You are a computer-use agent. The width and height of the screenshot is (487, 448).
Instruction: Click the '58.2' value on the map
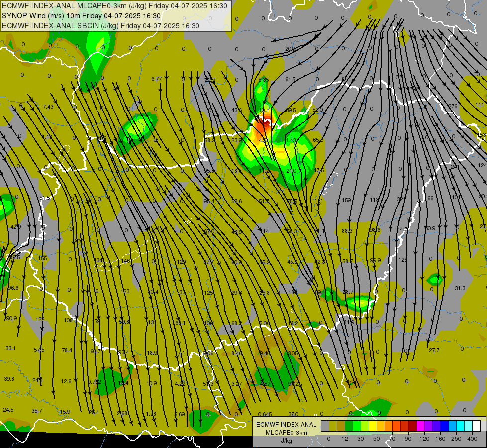(x=210, y=140)
